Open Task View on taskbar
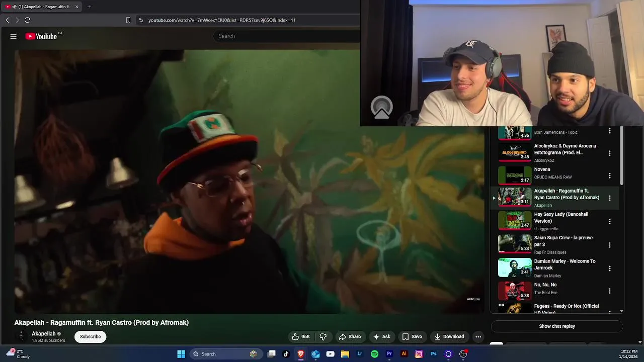The image size is (644, 362). coord(272,354)
